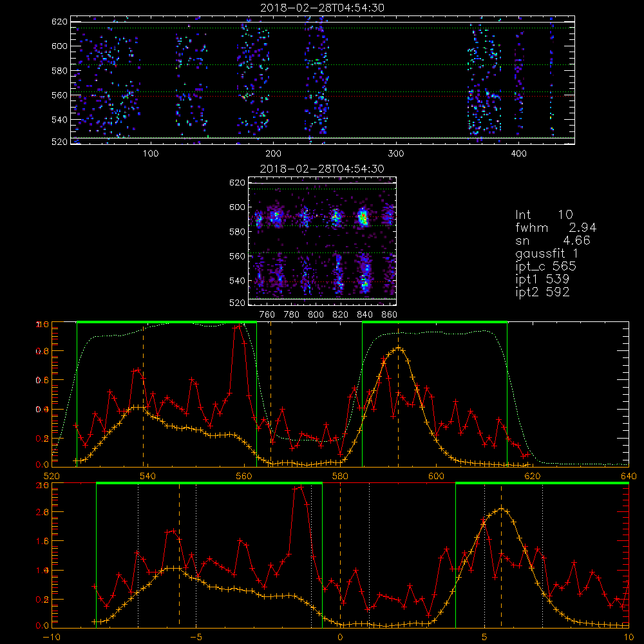Screen dimensions: 644x644
Task: Click y-axis label 540 on top plot
Action: (x=59, y=120)
